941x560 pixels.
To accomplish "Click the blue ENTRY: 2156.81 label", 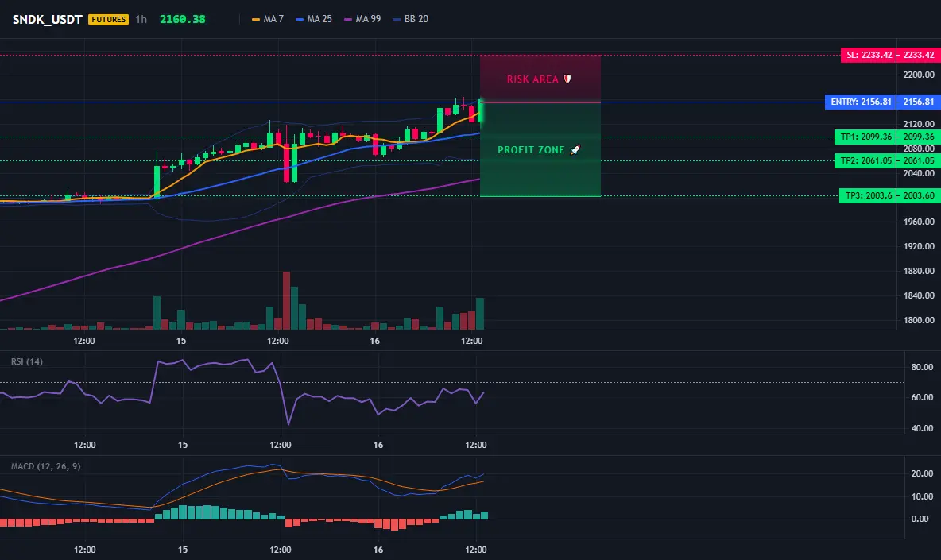I will pos(861,102).
